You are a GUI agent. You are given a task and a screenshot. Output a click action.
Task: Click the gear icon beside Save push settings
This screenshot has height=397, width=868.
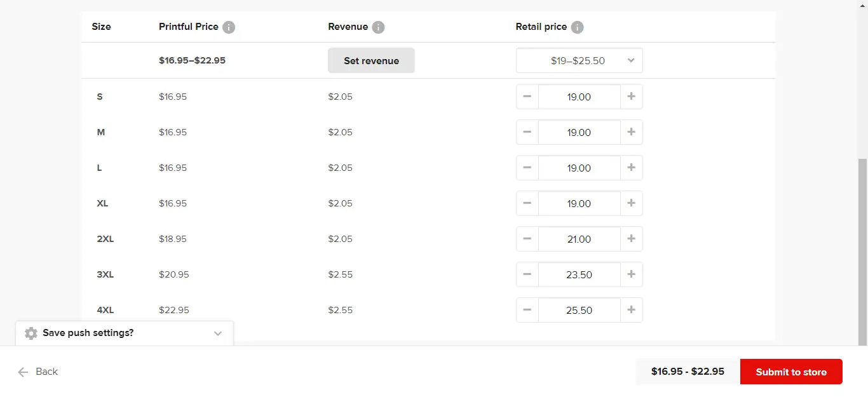pyautogui.click(x=31, y=333)
